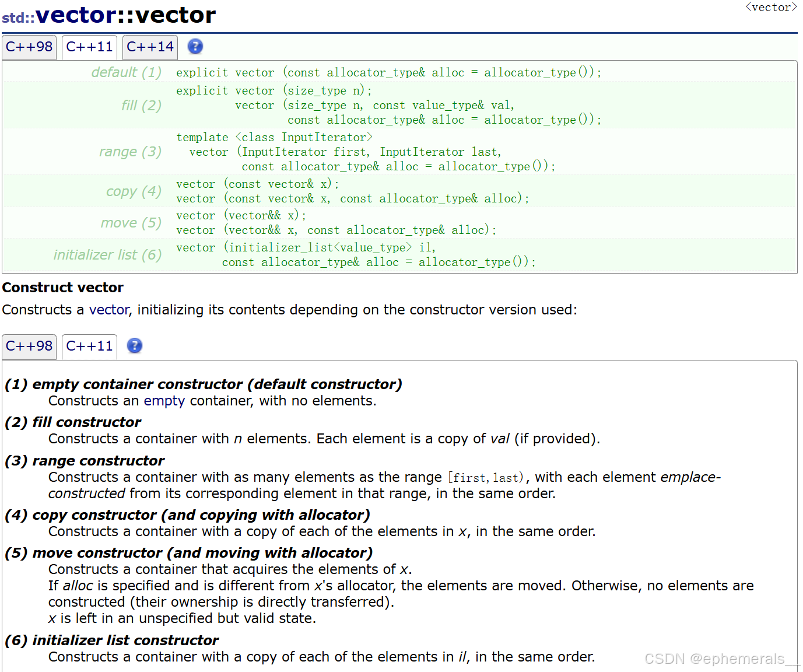Click the 'copy (4)' prototype label

(134, 191)
